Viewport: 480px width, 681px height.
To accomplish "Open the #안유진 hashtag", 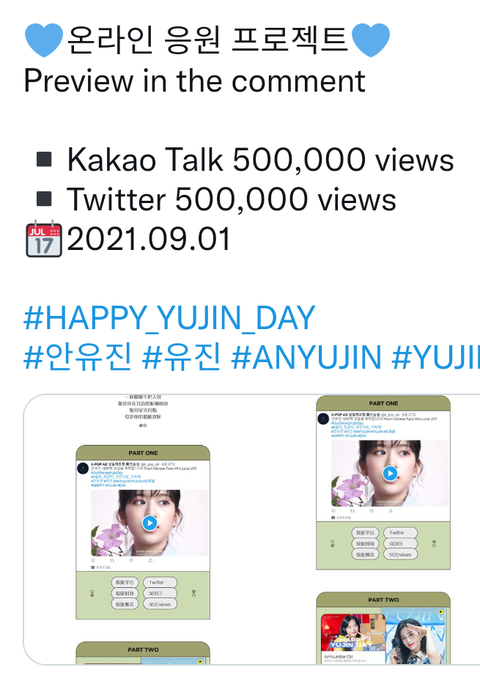I will [x=78, y=357].
